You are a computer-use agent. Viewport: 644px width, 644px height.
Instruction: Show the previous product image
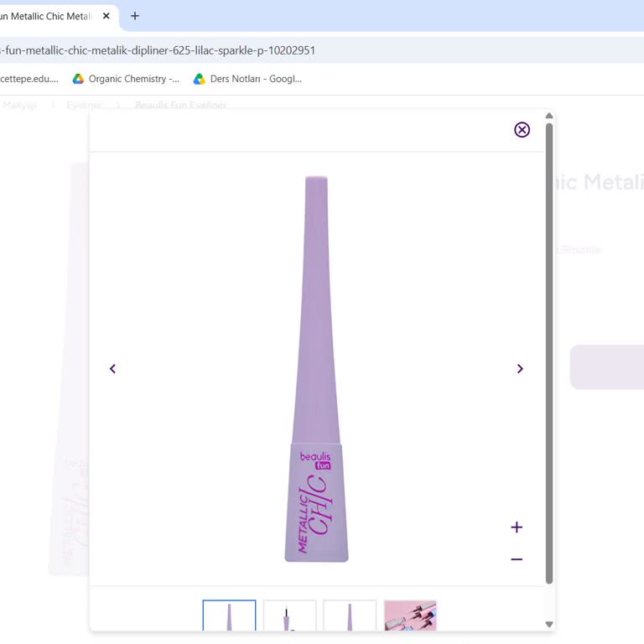click(112, 368)
